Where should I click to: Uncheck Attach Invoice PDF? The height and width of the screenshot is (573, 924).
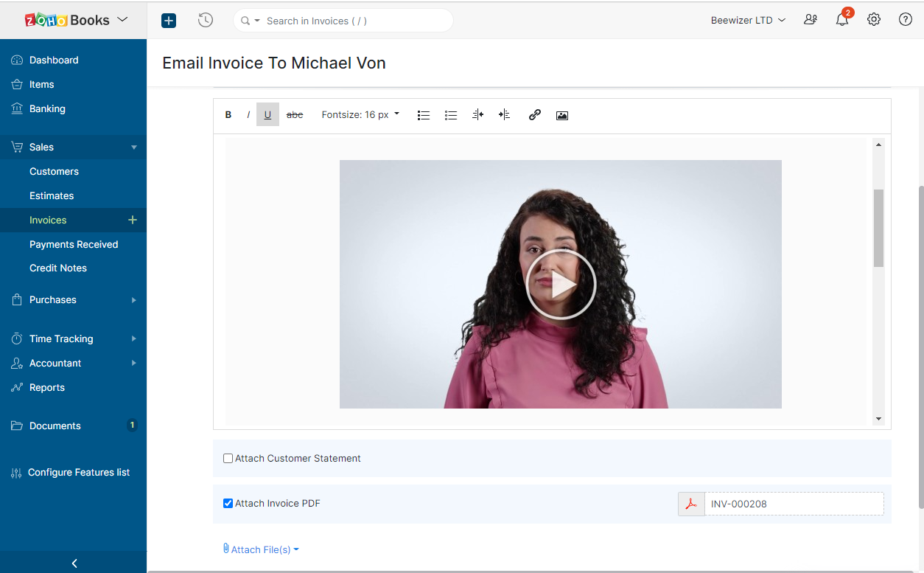228,504
